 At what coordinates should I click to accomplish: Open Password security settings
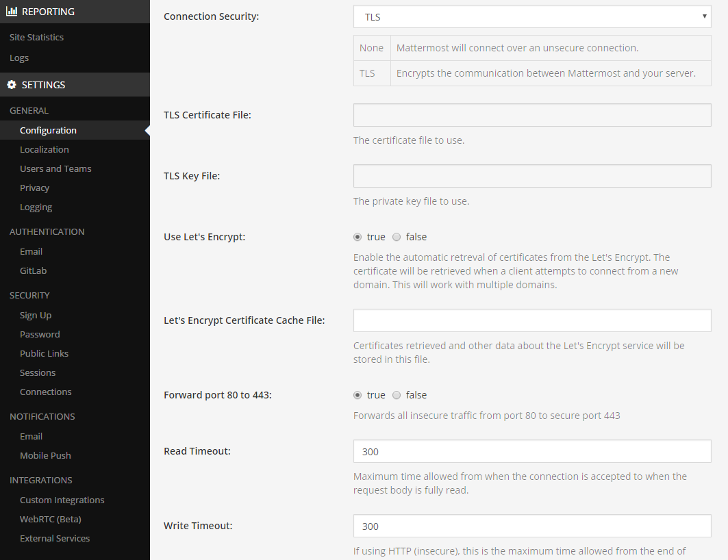click(40, 334)
